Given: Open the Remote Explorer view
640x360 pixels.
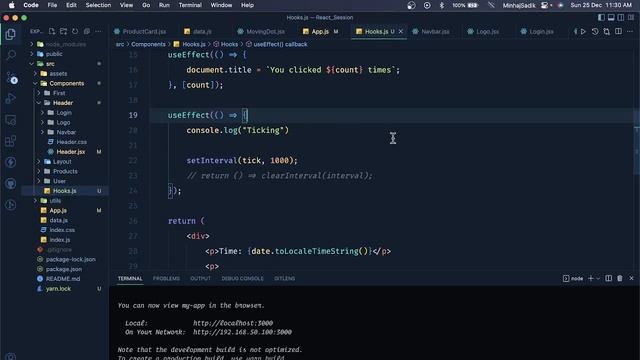Looking at the screenshot, I should click(x=11, y=120).
